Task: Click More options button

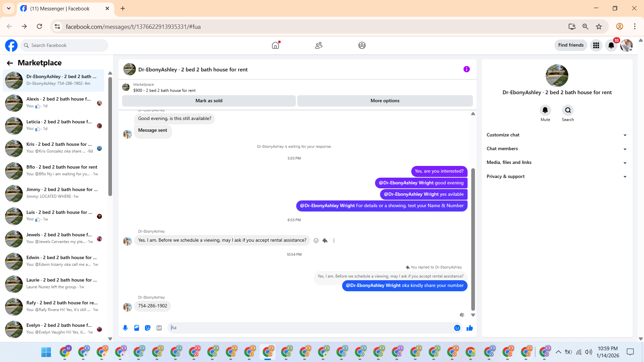Action: point(385,101)
